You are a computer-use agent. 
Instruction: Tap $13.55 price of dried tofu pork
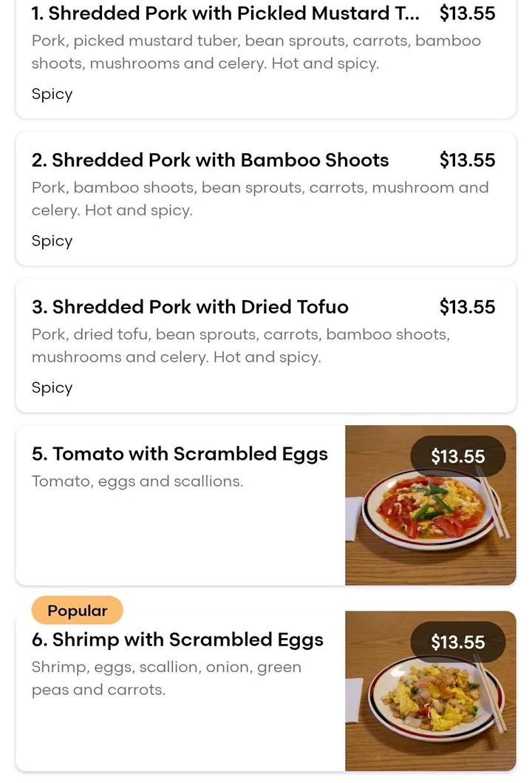coord(467,307)
